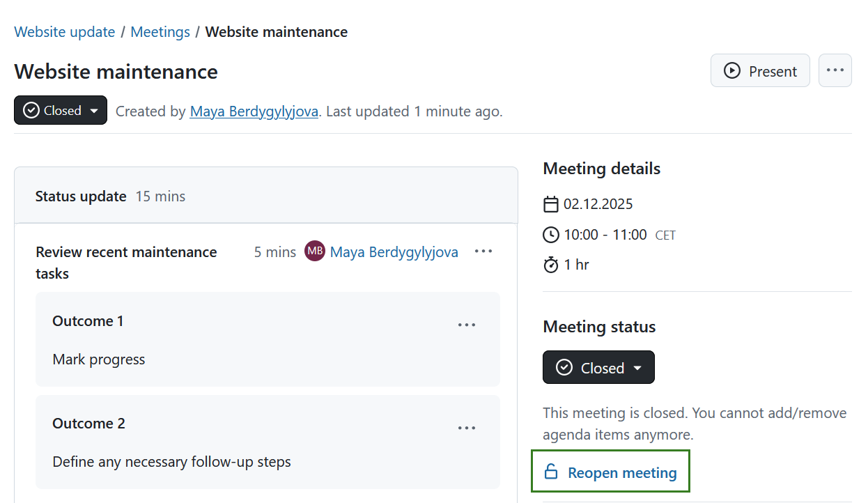
Task: Click the MB avatar of Maya Berdygylyjova
Action: pyautogui.click(x=314, y=251)
